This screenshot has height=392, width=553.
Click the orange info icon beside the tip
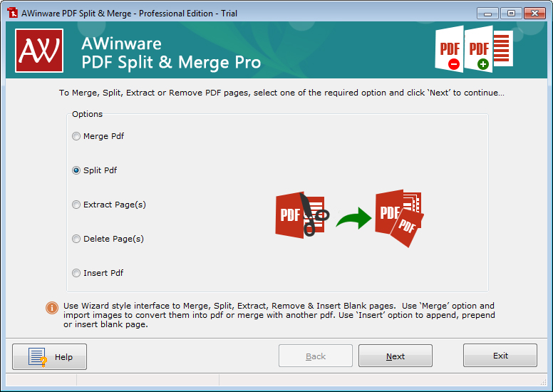[52, 308]
